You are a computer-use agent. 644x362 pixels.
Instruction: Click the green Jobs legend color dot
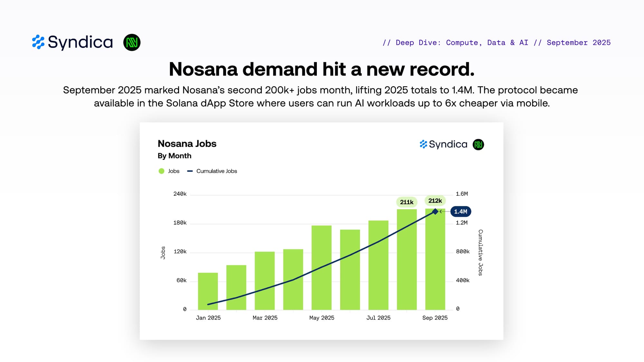pyautogui.click(x=161, y=171)
